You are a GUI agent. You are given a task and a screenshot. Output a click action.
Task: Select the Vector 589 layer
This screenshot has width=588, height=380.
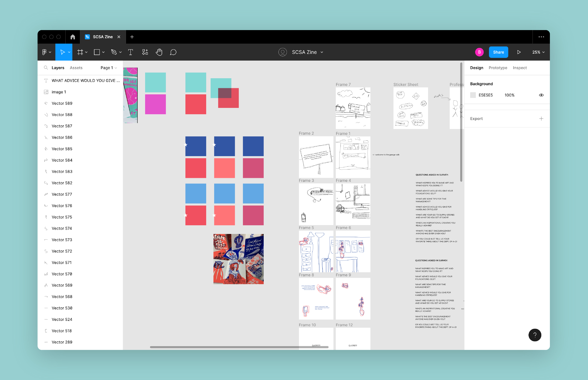pyautogui.click(x=62, y=103)
